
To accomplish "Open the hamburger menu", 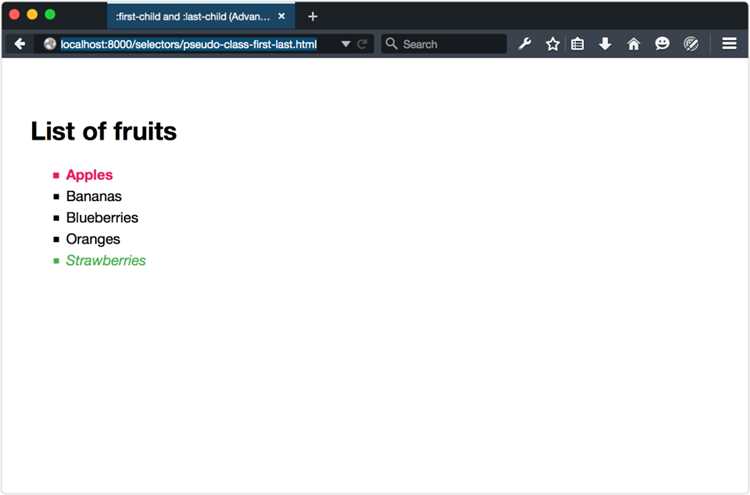I will coord(729,44).
